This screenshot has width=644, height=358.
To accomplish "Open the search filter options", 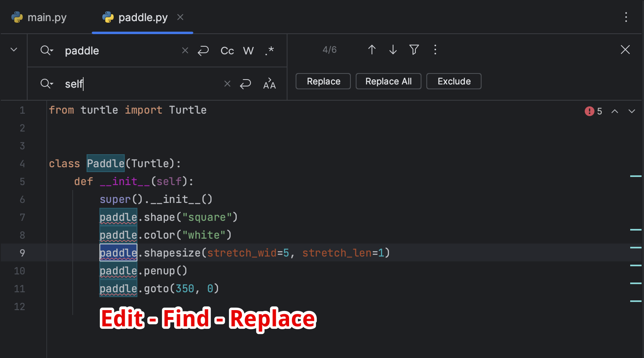I will click(x=414, y=50).
